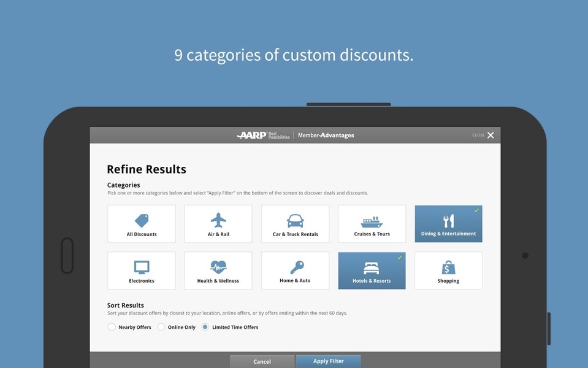The height and width of the screenshot is (368, 588).
Task: Click the Car & Truck Rentals label text
Action: (295, 234)
